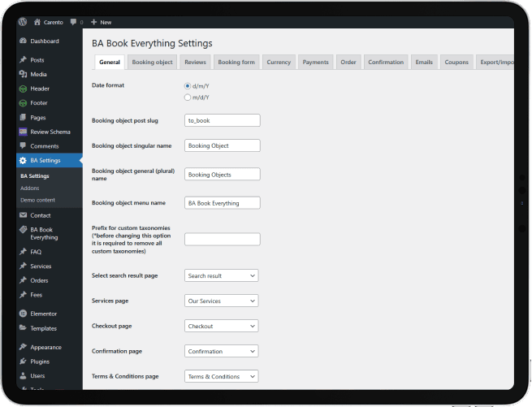Screen dimensions: 532x407
Task: Click the plus New icon
Action: point(94,22)
